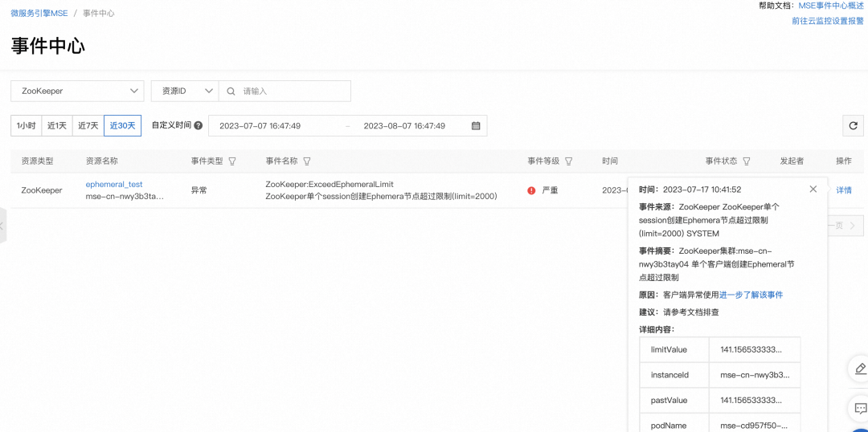Click end time 2023-08-07 16:47:49 field
Viewport: 868px width, 432px height.
404,125
